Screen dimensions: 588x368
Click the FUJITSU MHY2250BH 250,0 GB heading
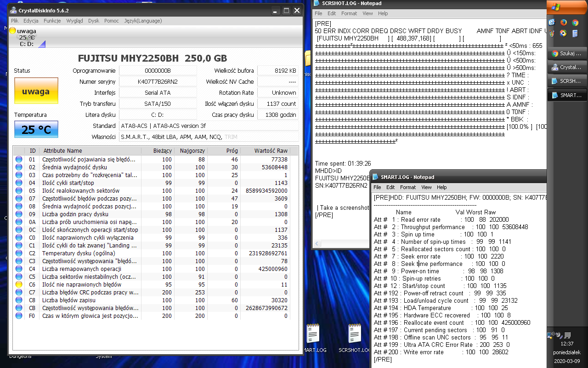coord(153,58)
